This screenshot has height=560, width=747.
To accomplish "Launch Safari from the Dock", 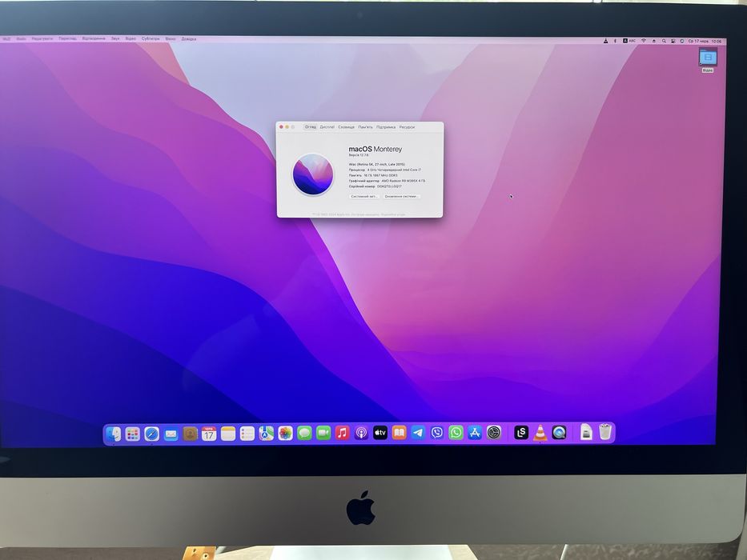I will click(151, 434).
